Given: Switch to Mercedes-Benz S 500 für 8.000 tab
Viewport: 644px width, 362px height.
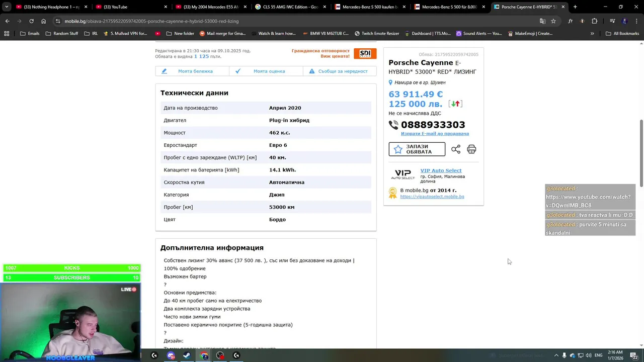Looking at the screenshot, I should tap(451, 7).
